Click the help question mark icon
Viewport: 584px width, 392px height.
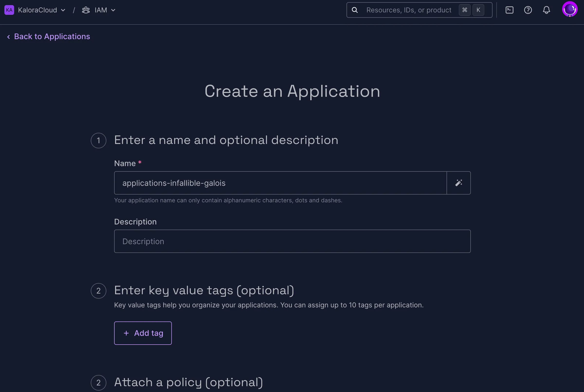(x=528, y=10)
